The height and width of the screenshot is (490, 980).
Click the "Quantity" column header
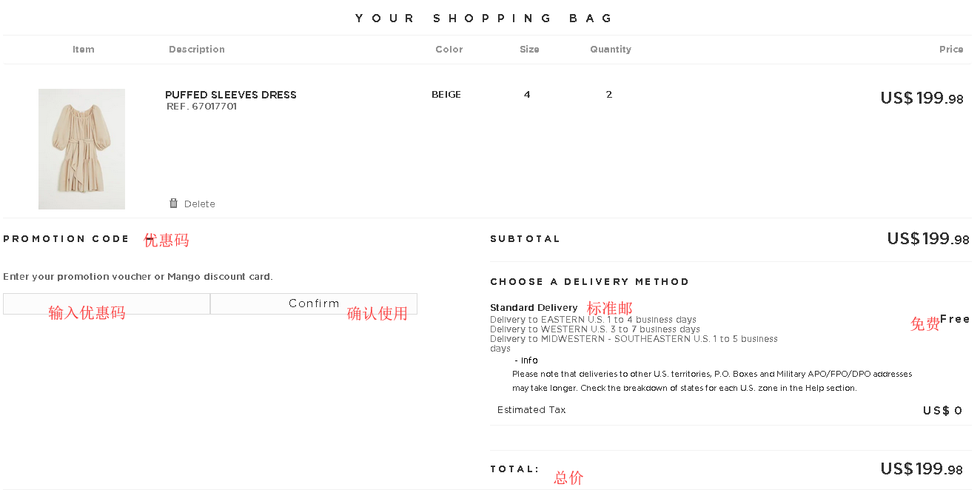pyautogui.click(x=611, y=50)
